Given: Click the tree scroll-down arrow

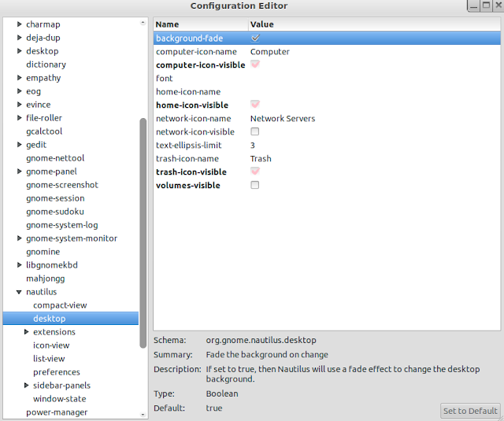Looking at the screenshot, I should [x=143, y=415].
